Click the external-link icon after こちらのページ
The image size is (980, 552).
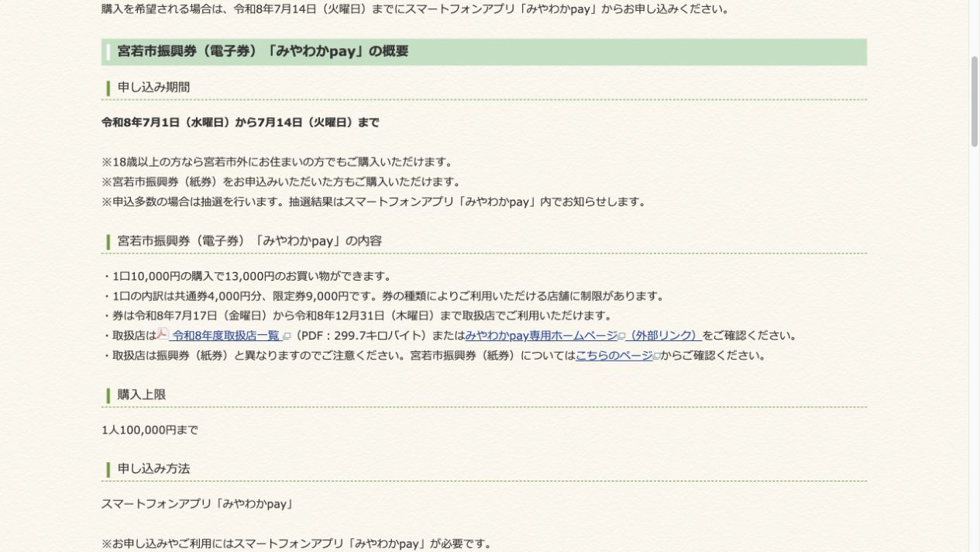(x=657, y=357)
